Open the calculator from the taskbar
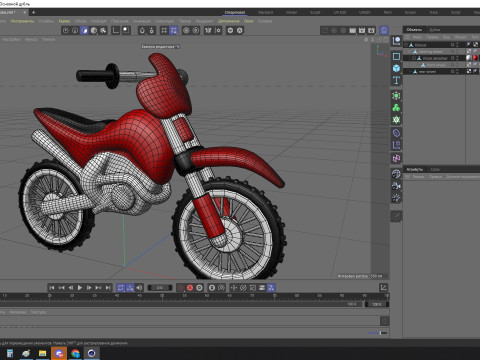 point(10,353)
